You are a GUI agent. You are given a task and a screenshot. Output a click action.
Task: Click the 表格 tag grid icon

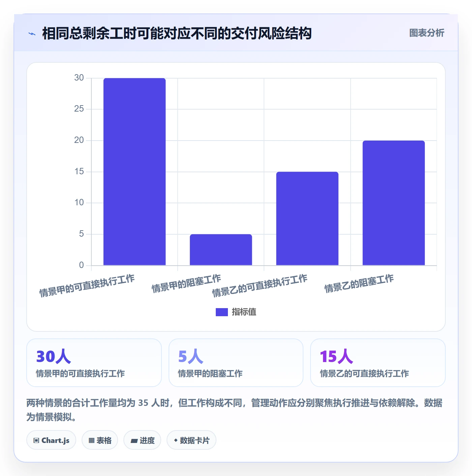91,441
